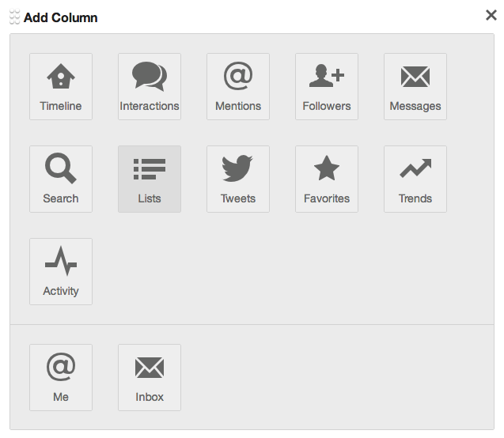Screen dimensions: 504x438
Task: Click the Favorites text label
Action: click(x=327, y=198)
